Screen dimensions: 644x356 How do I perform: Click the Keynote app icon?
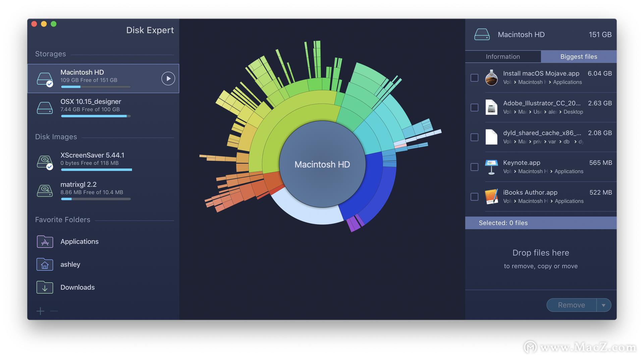tap(491, 167)
